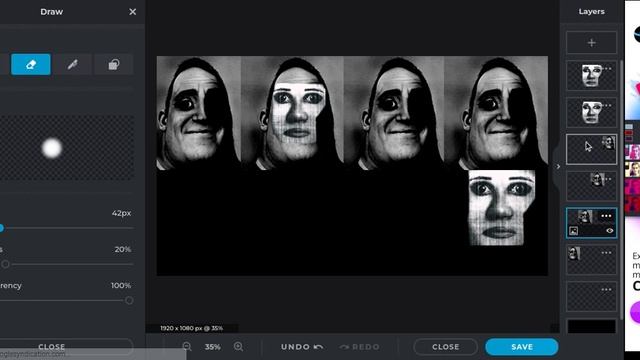Select the topmost face mask layer
The width and height of the screenshot is (640, 360).
[x=591, y=76]
